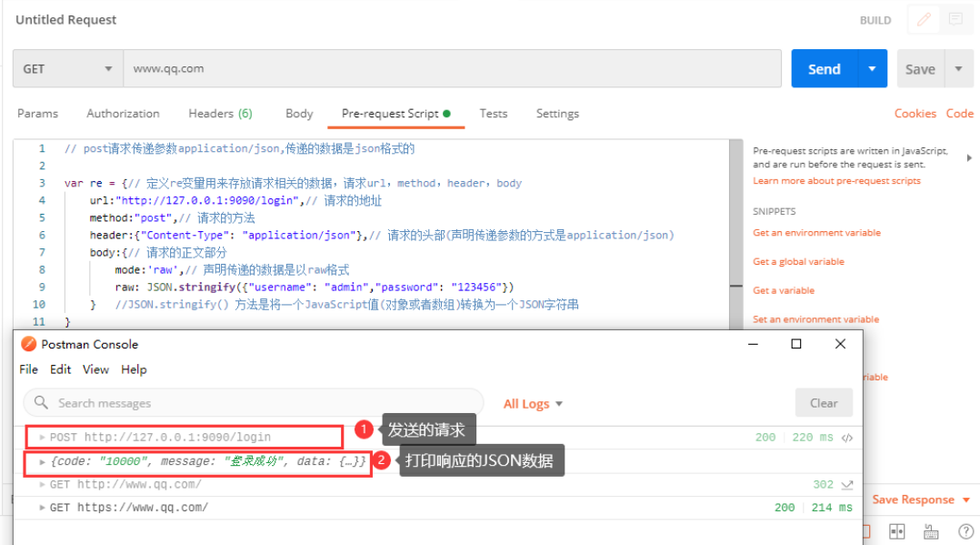Expand the printed JSON response object
The height and width of the screenshot is (545, 980).
click(42, 462)
